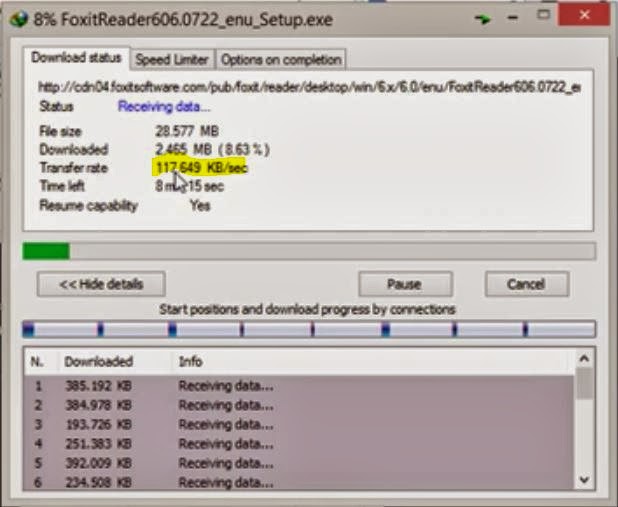Click the green arrow icon in the title bar

pyautogui.click(x=482, y=19)
